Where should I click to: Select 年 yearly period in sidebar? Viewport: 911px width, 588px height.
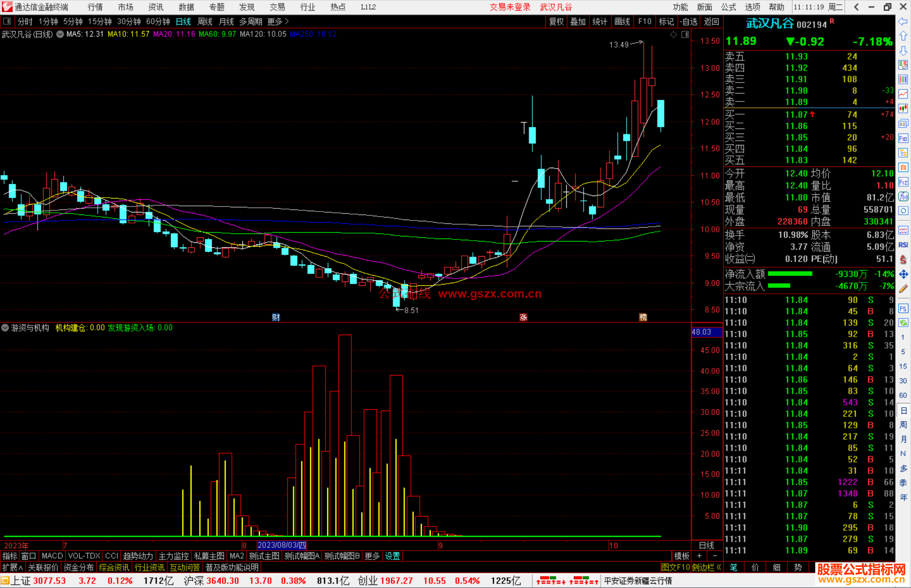tap(903, 497)
